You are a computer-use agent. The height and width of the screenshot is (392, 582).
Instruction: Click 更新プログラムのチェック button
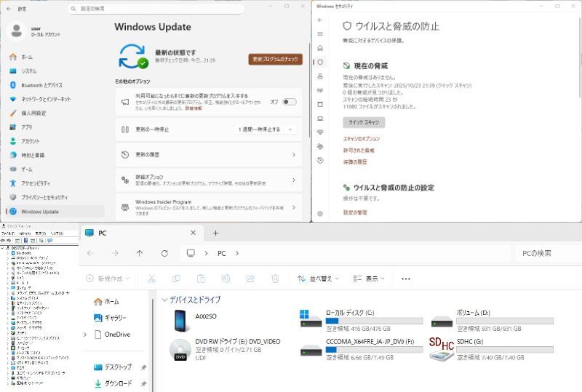276,59
